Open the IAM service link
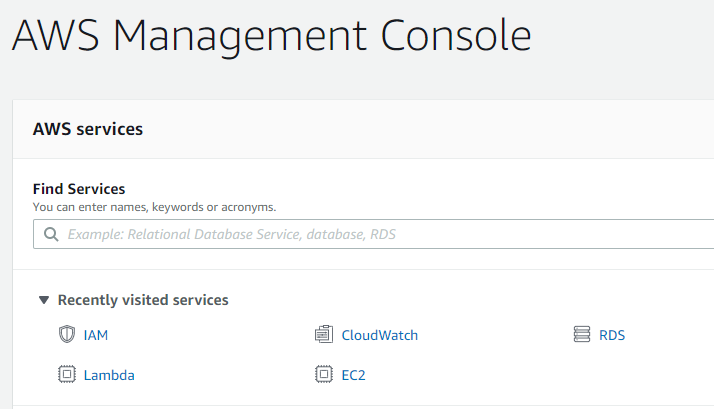This screenshot has width=714, height=409. 96,335
